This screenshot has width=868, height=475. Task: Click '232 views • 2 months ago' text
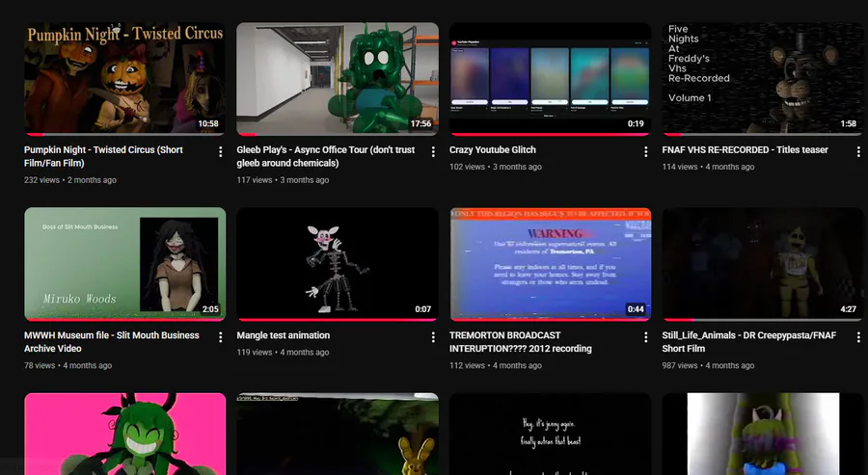[x=70, y=180]
